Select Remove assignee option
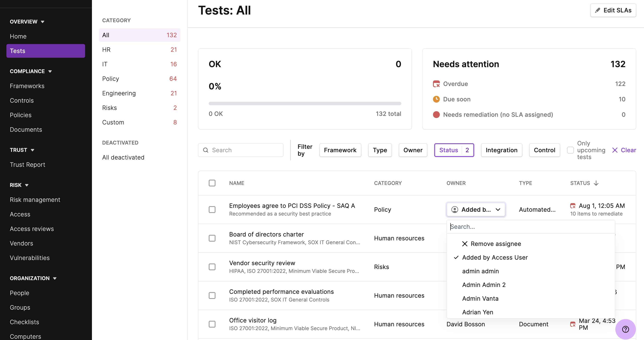Screen dimensions: 644x340 click(530, 244)
